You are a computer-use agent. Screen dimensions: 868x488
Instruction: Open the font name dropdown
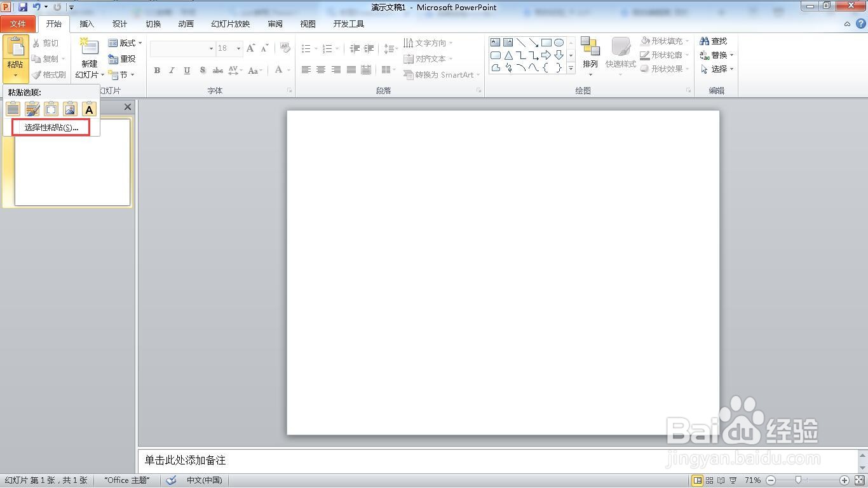[x=211, y=48]
